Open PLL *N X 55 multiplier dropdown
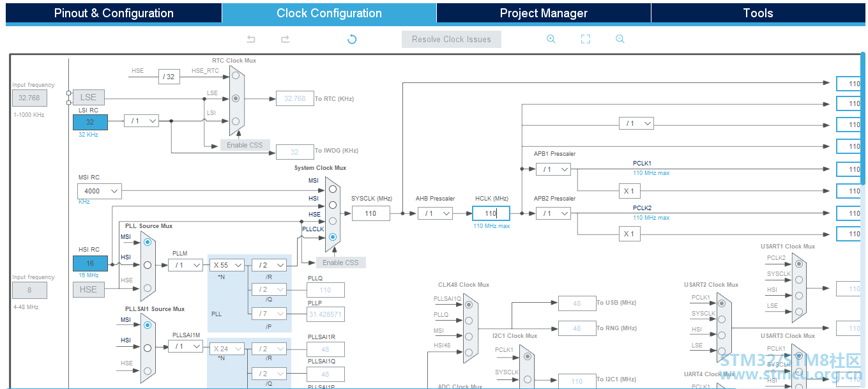Screen dimensions: 868x389 point(227,265)
